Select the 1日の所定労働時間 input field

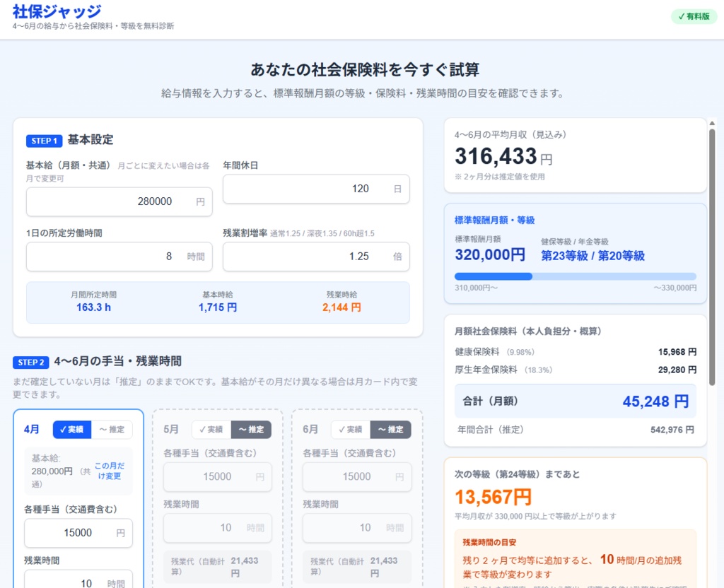pyautogui.click(x=119, y=256)
